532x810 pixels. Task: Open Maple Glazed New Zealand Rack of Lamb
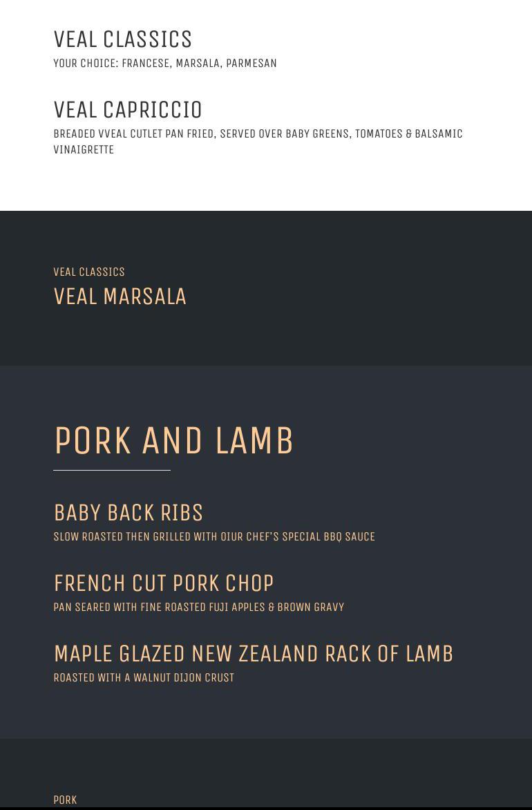coord(254,654)
